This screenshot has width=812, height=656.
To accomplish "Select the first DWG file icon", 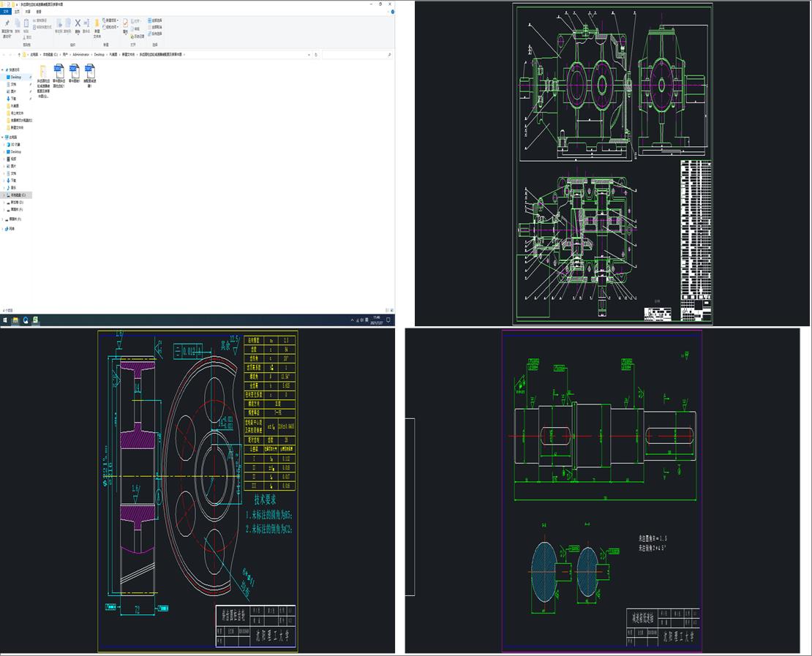I will [58, 71].
